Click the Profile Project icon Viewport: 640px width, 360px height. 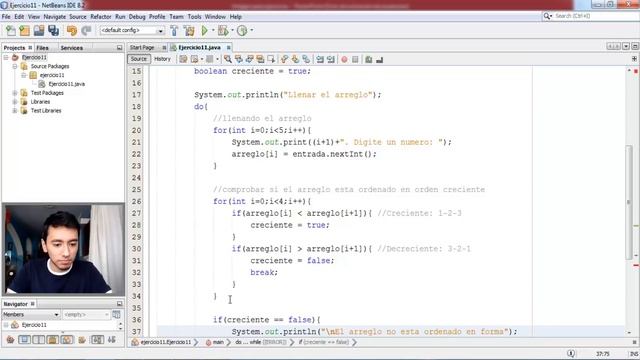(x=242, y=31)
